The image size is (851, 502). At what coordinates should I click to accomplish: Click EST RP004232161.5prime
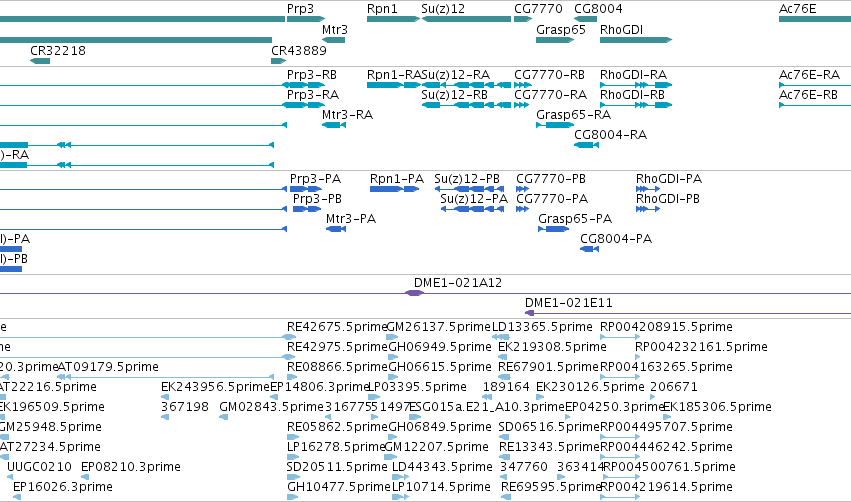[701, 347]
